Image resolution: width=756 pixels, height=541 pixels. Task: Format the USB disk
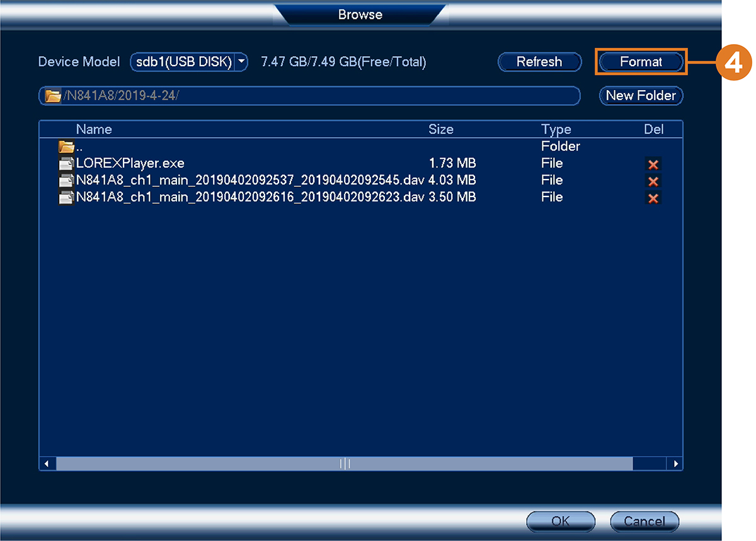click(641, 62)
